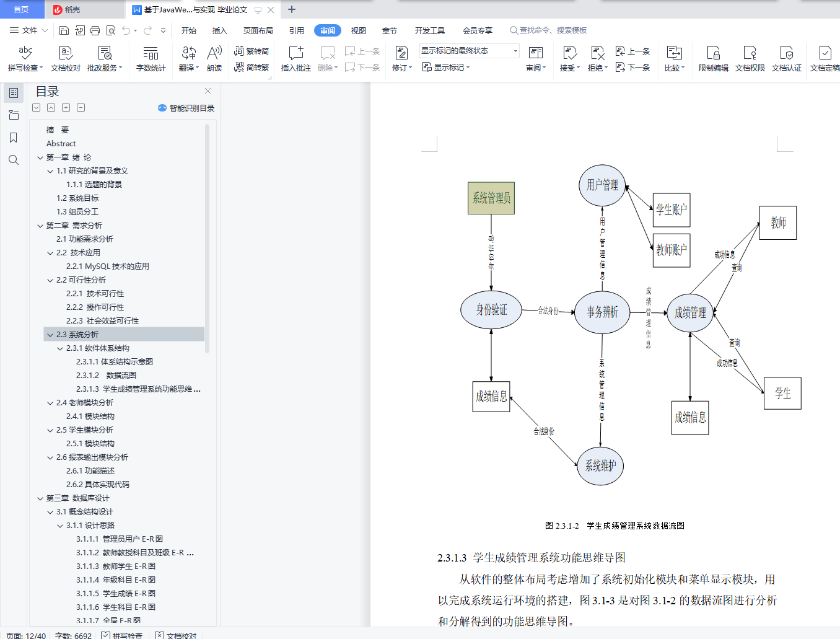Open print preview from quick access toolbar
Screen dimensions: 840x639
pyautogui.click(x=111, y=30)
